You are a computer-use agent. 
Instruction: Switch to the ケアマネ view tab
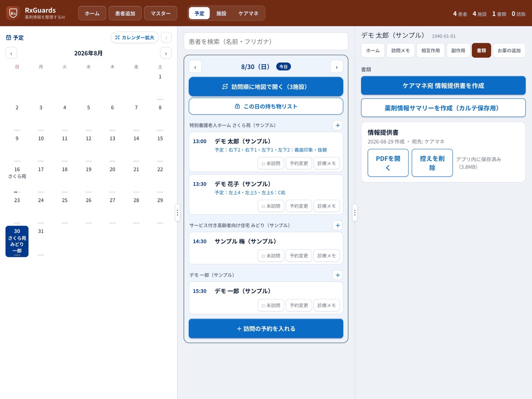tap(249, 13)
